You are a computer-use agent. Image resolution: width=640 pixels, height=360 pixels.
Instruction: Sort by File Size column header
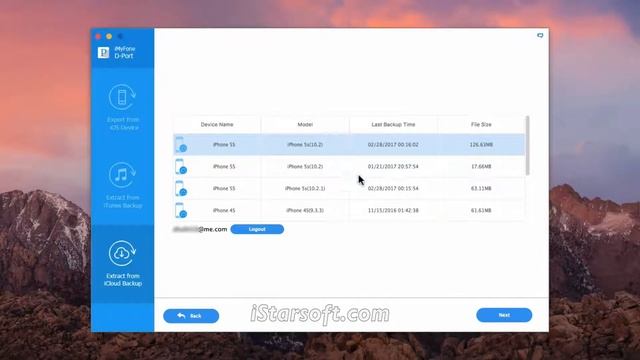pyautogui.click(x=481, y=124)
